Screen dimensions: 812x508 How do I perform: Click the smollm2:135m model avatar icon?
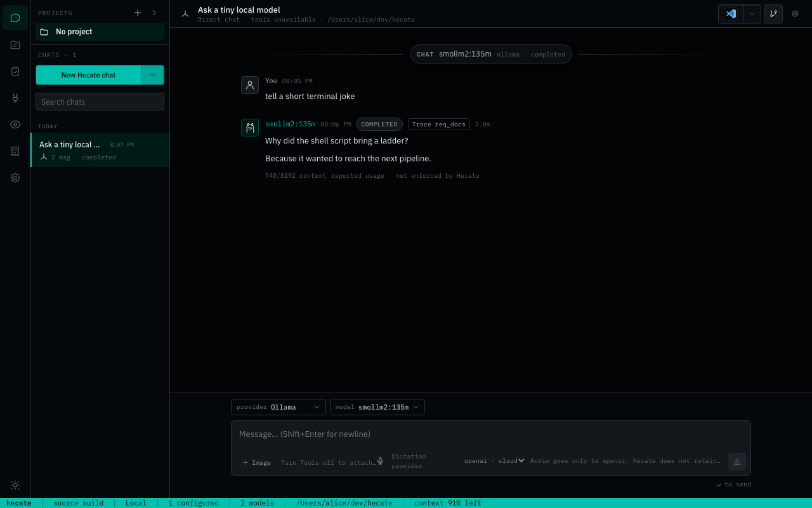[x=250, y=128]
